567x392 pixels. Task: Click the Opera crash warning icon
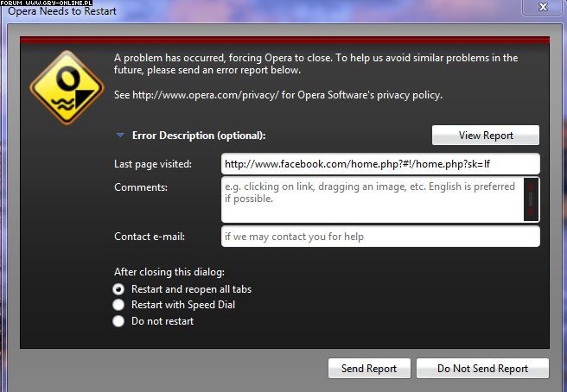(67, 88)
